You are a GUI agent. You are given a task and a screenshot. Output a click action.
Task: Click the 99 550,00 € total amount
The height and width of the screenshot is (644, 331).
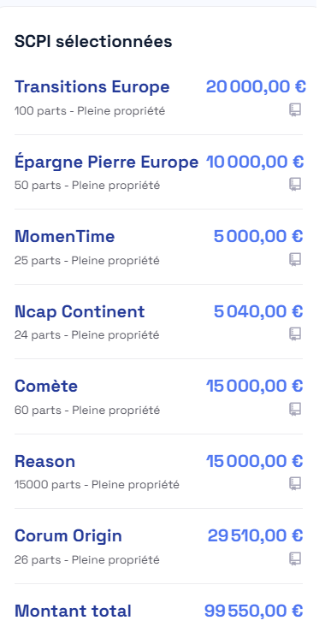253,612
